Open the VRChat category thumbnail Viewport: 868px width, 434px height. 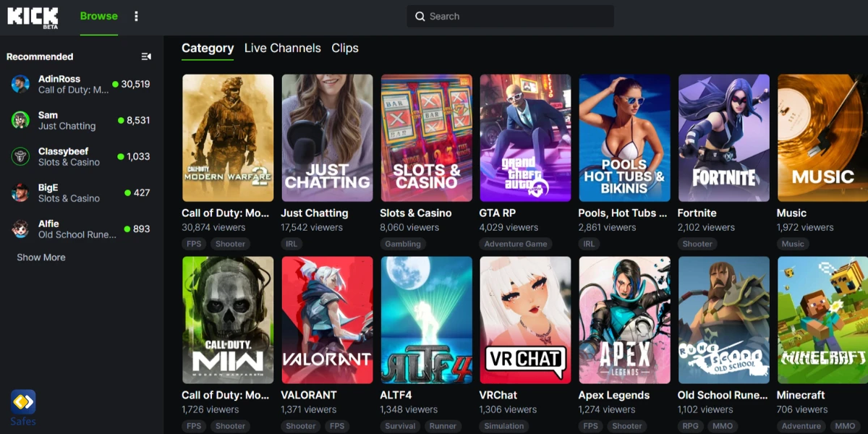[525, 320]
